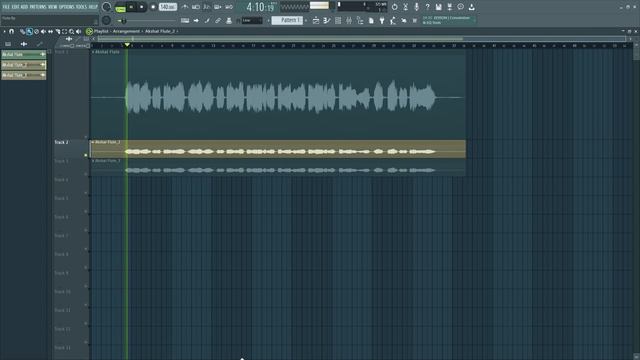Click the record button
This screenshot has width=640, height=360.
click(x=153, y=7)
